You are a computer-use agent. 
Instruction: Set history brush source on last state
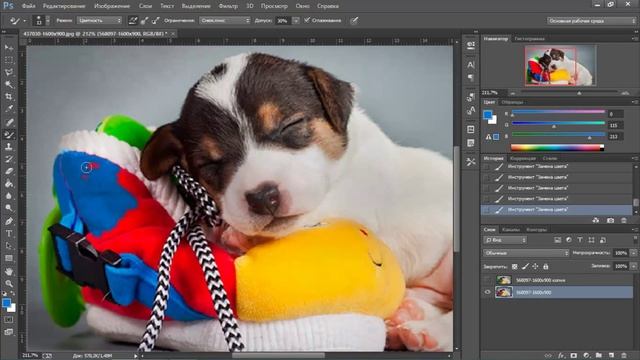tap(487, 209)
